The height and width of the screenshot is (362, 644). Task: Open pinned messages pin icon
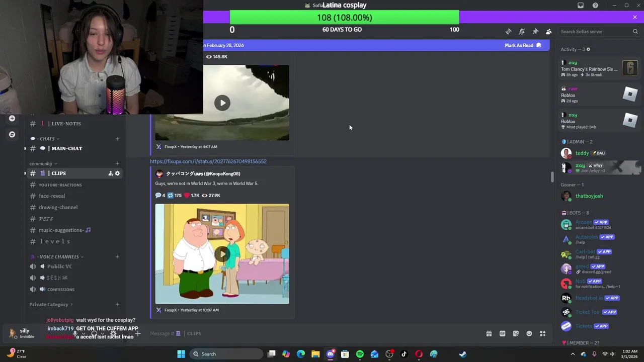click(535, 31)
